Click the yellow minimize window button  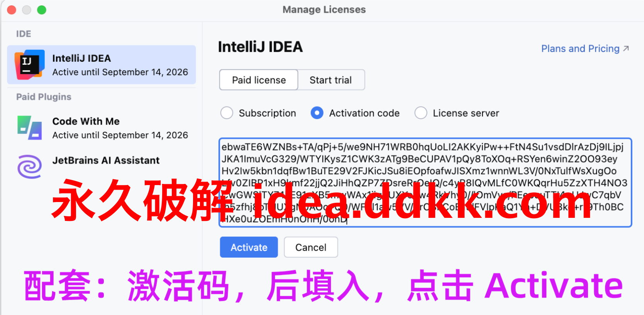[27, 10]
